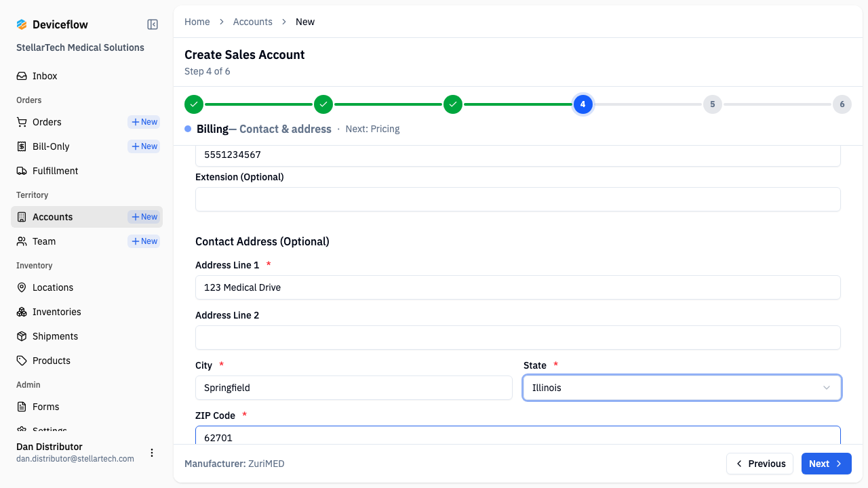Jump to step 6 of the wizard

tap(842, 104)
